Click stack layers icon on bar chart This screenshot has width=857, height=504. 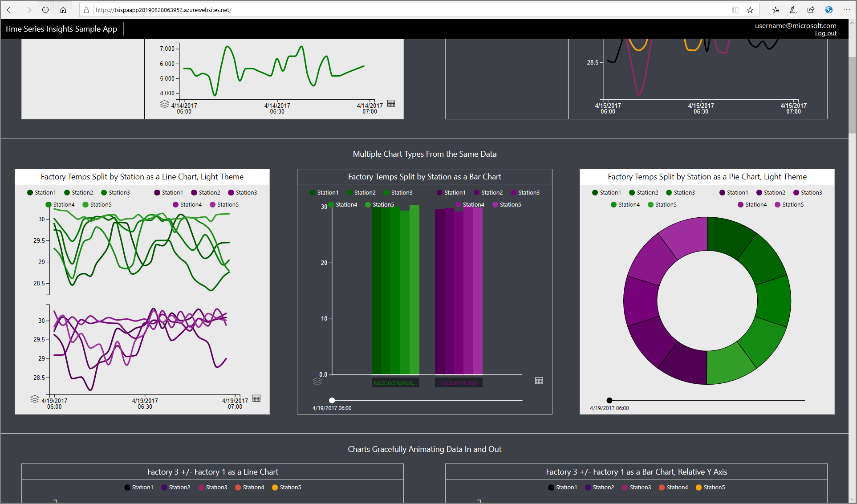tap(317, 381)
